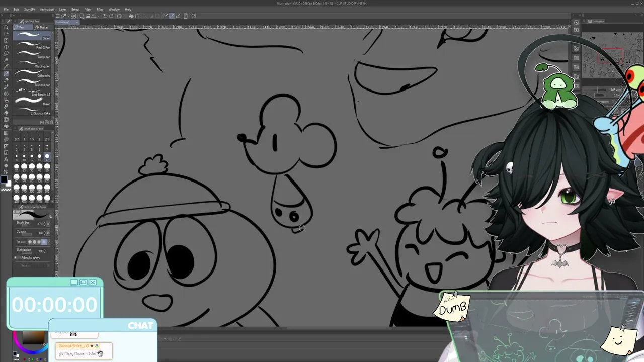Open the Filter menu
644x362 pixels.
click(100, 9)
